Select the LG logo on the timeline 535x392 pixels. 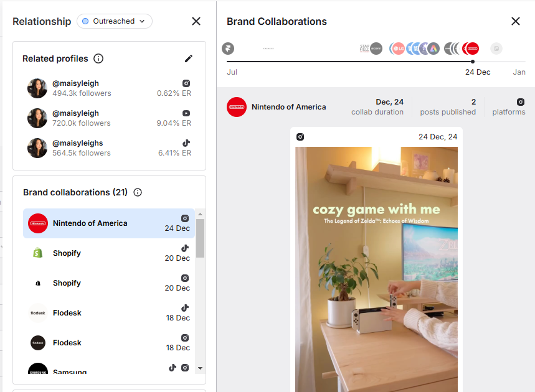[x=397, y=49]
